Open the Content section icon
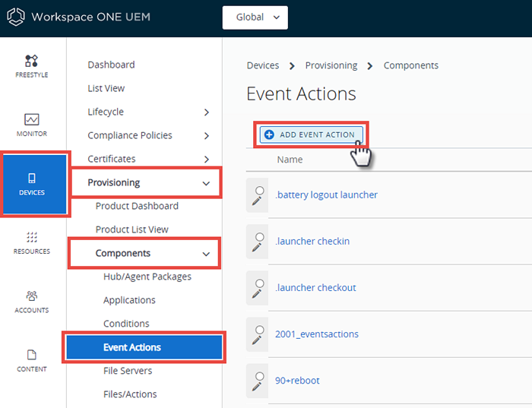Viewport: 532px width, 408px height. pos(32,355)
